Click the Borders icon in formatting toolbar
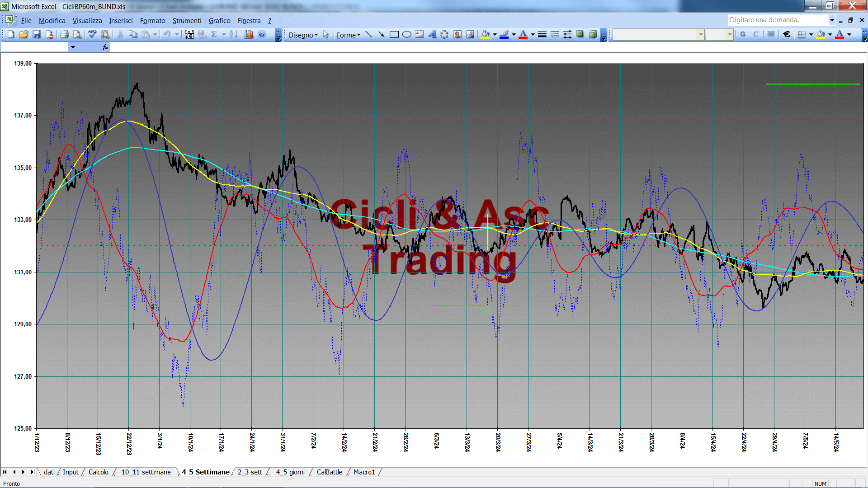The height and width of the screenshot is (488, 868). (802, 34)
